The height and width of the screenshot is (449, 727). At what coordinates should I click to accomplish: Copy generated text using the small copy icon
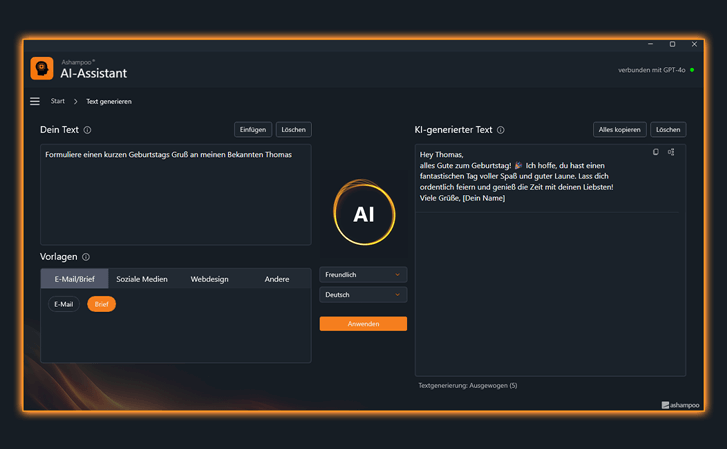coord(656,153)
